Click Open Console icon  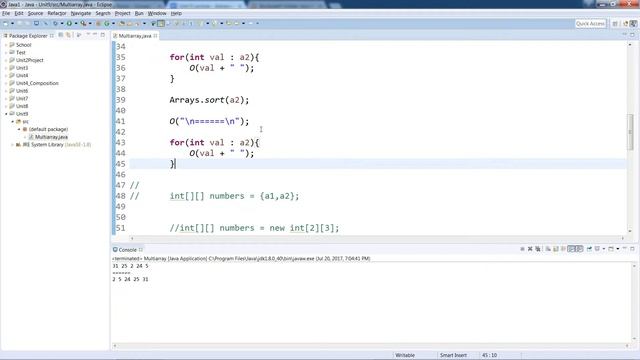(611, 249)
